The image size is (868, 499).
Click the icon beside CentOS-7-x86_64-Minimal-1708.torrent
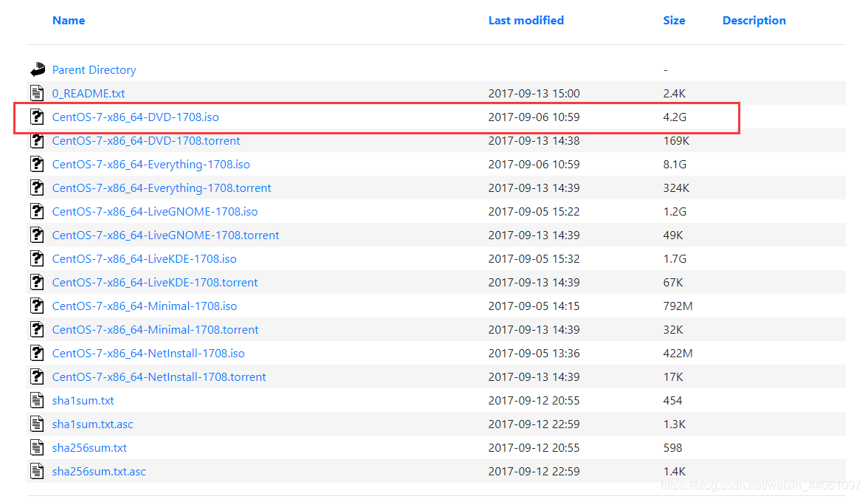tap(37, 329)
